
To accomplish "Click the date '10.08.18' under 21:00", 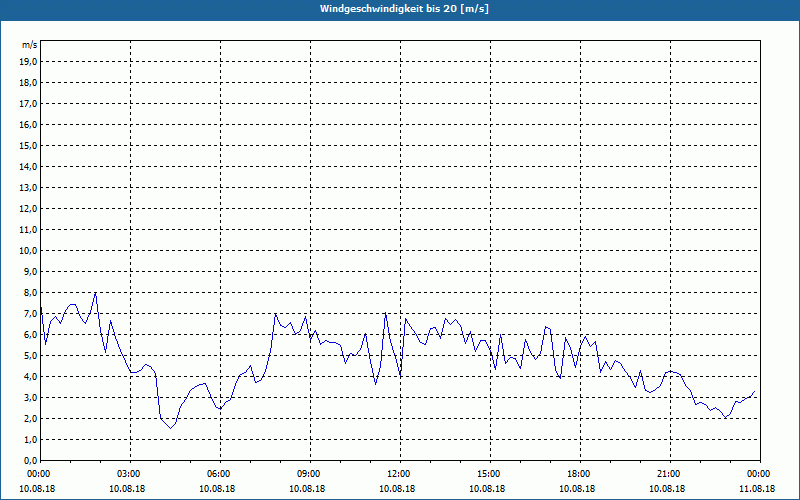I will coord(667,489).
